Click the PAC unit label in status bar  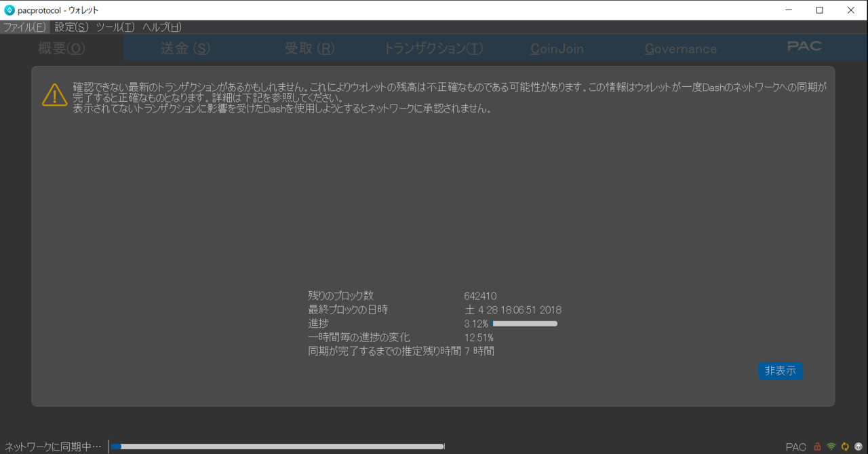(795, 447)
